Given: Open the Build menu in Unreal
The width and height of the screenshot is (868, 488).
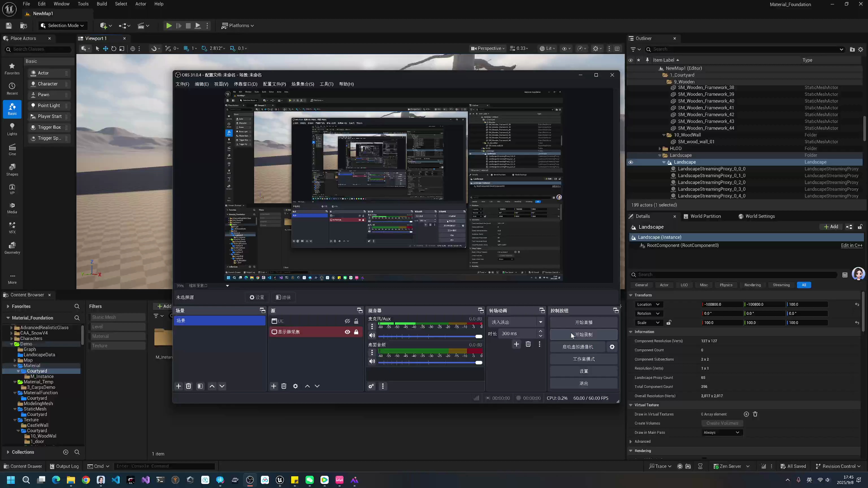Looking at the screenshot, I should pyautogui.click(x=102, y=4).
